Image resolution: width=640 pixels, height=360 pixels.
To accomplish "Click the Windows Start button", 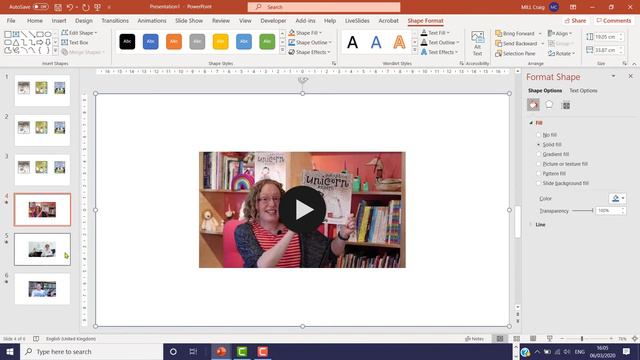I will coord(10,351).
